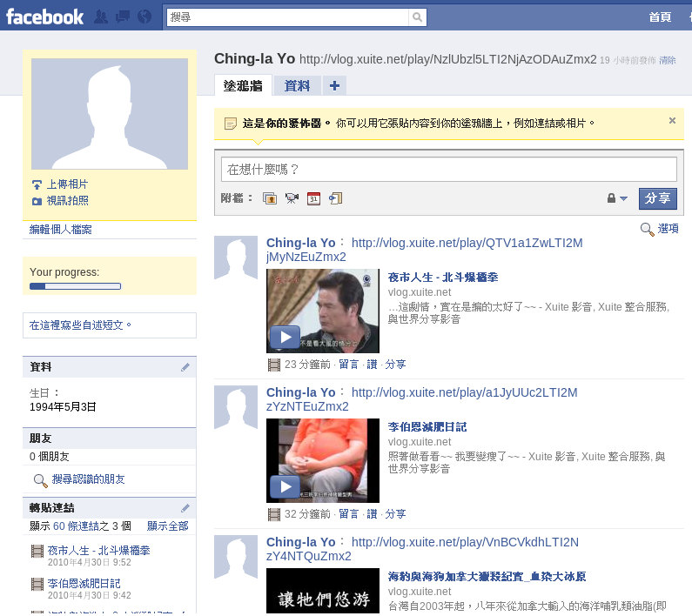Click 讚 on the 32 分鐘前 post
Image resolution: width=692 pixels, height=616 pixels.
372,514
